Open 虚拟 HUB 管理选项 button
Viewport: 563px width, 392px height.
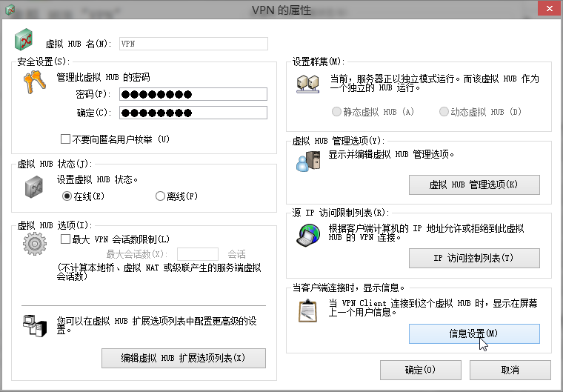coord(474,185)
